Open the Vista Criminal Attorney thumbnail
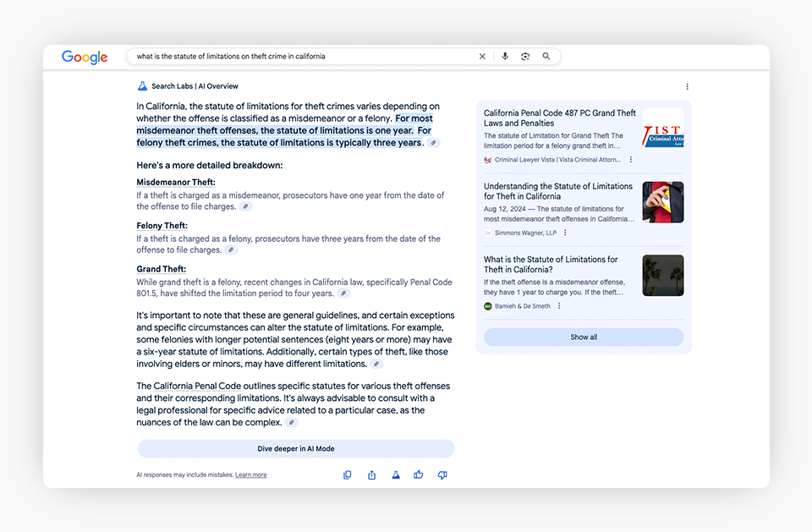The height and width of the screenshot is (532, 812). coord(663,129)
